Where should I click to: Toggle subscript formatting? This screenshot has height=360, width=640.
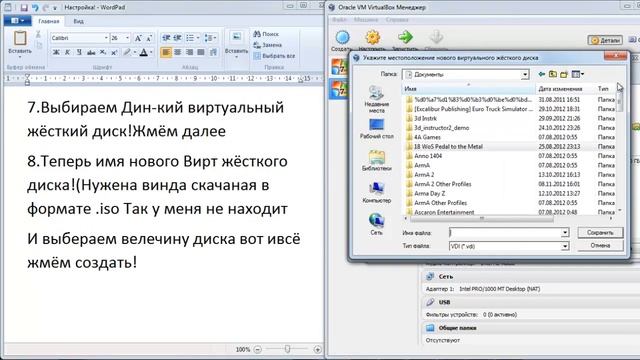pyautogui.click(x=103, y=52)
